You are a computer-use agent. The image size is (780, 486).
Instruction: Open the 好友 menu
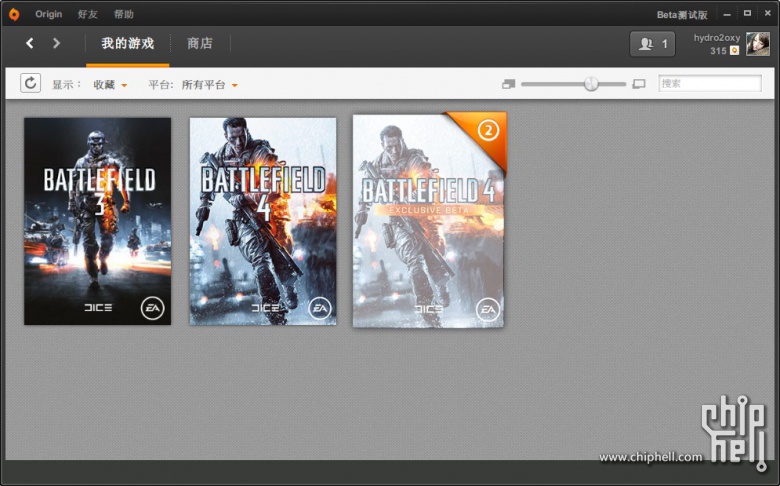(88, 14)
